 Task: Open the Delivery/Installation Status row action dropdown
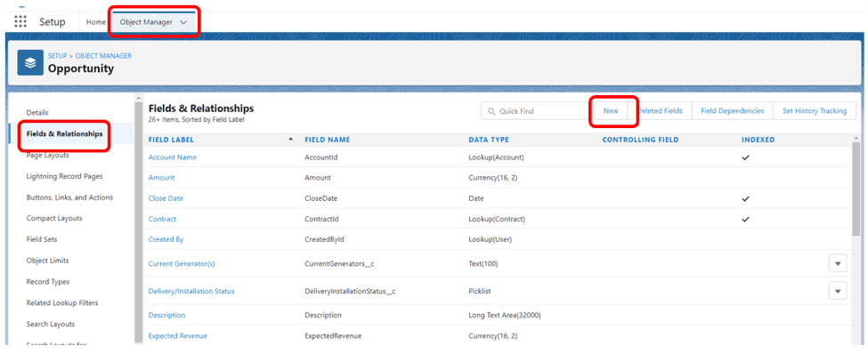pos(838,290)
